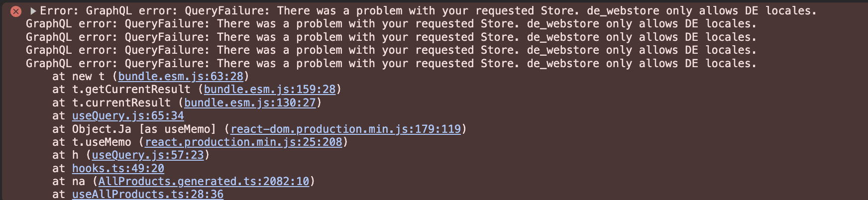Viewport: 868px width, 200px height.
Task: Click the "at na" stack frame text
Action: pos(69,182)
